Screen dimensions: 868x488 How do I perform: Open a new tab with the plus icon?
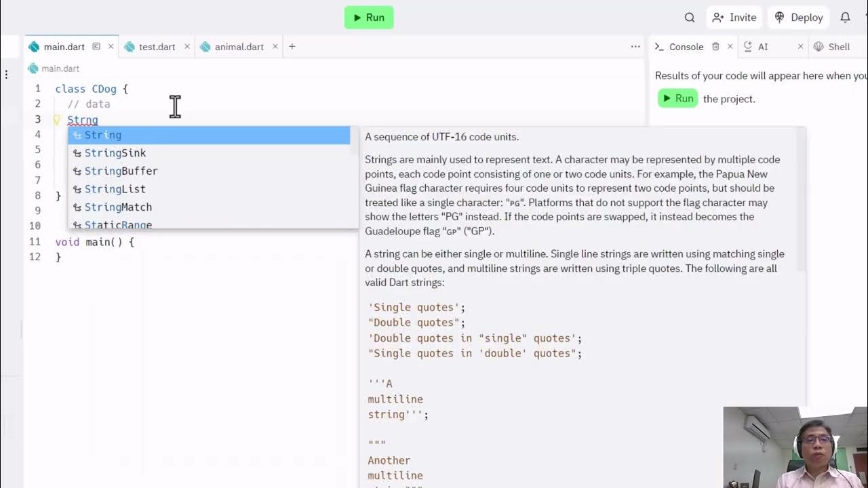[x=292, y=47]
